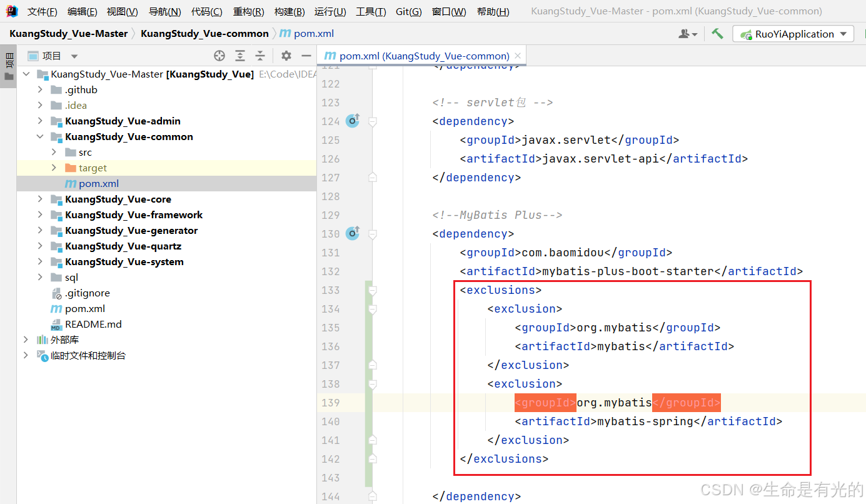The width and height of the screenshot is (866, 504).
Task: Expand the KuangStudy_Vue-core module
Action: (x=40, y=199)
